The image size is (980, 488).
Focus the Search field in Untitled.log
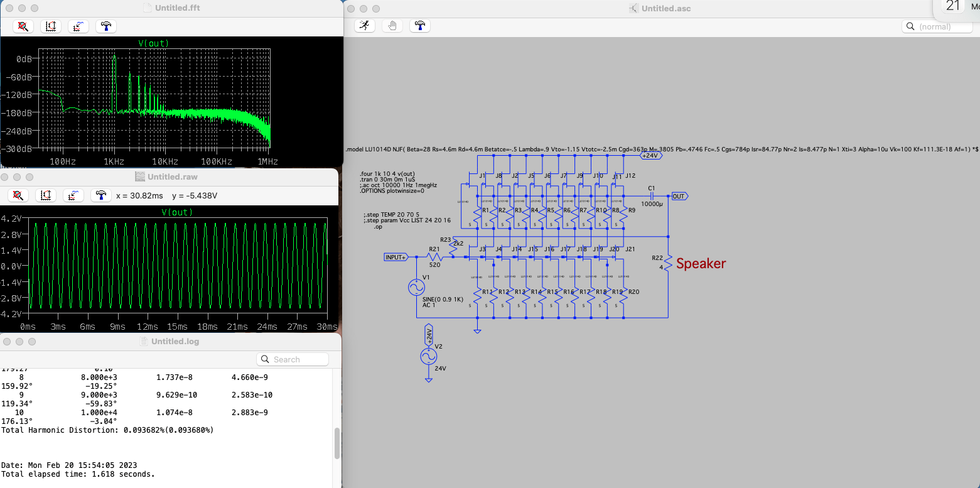pos(293,359)
